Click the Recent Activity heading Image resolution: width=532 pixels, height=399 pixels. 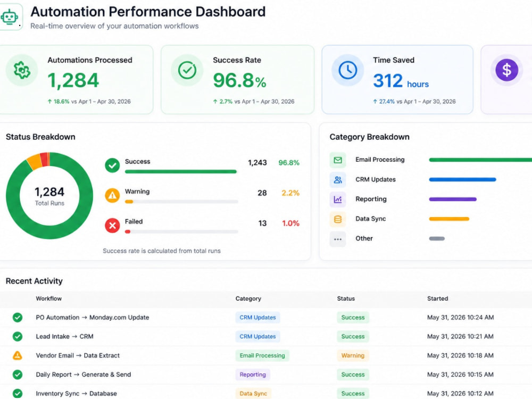click(34, 281)
